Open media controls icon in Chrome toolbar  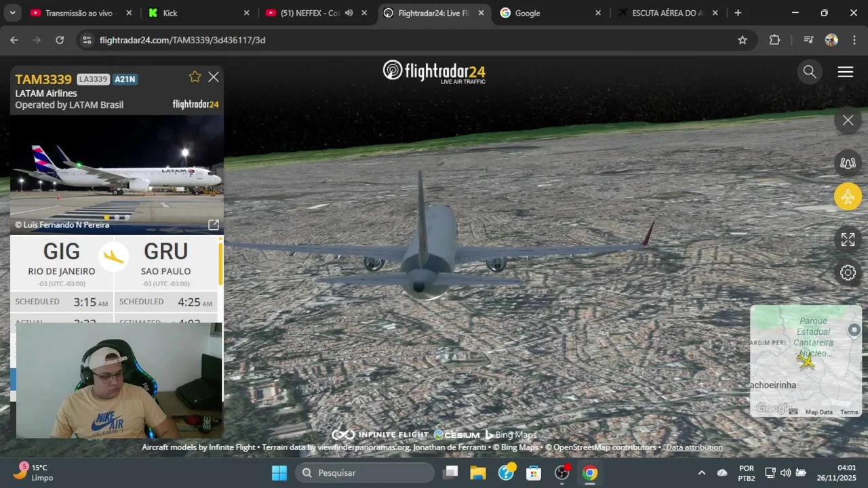coord(808,40)
